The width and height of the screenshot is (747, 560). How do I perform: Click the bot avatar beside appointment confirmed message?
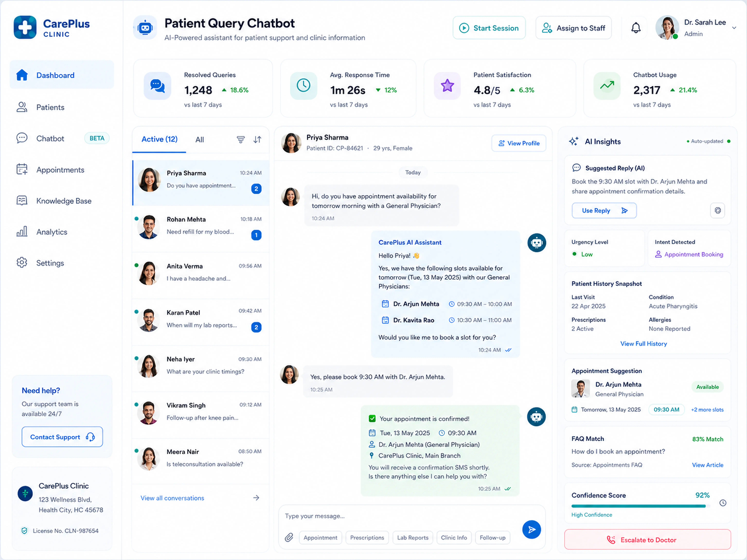coord(536,417)
